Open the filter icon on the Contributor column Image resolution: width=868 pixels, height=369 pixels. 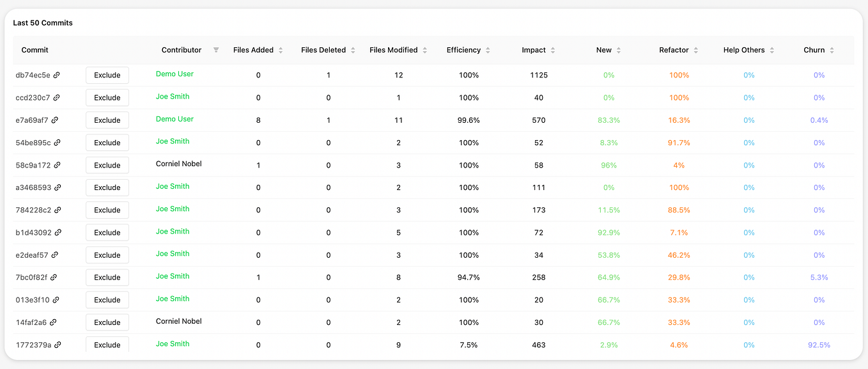[216, 50]
